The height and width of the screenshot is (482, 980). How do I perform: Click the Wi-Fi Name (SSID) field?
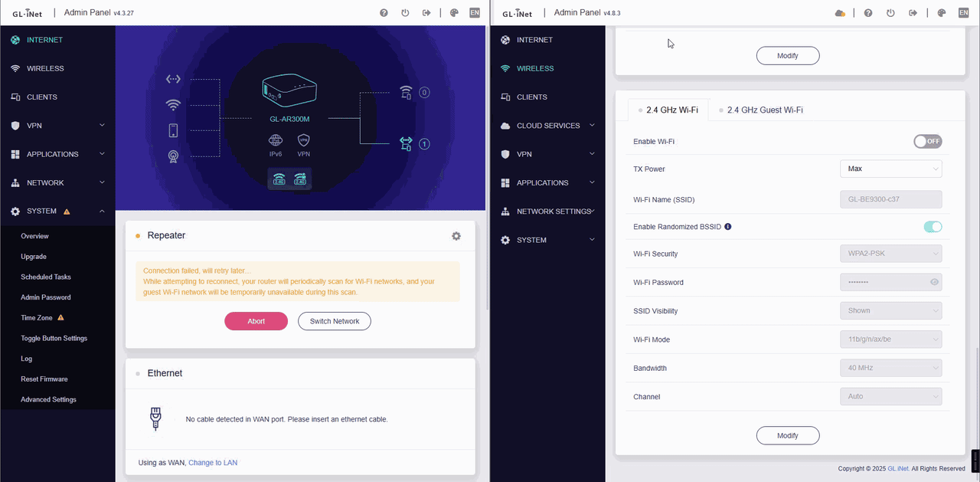click(890, 199)
